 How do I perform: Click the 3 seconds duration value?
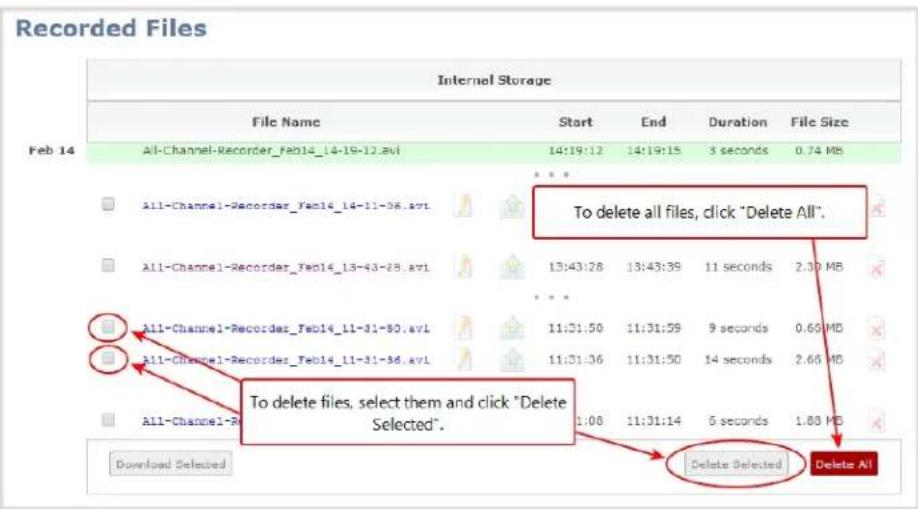[738, 151]
